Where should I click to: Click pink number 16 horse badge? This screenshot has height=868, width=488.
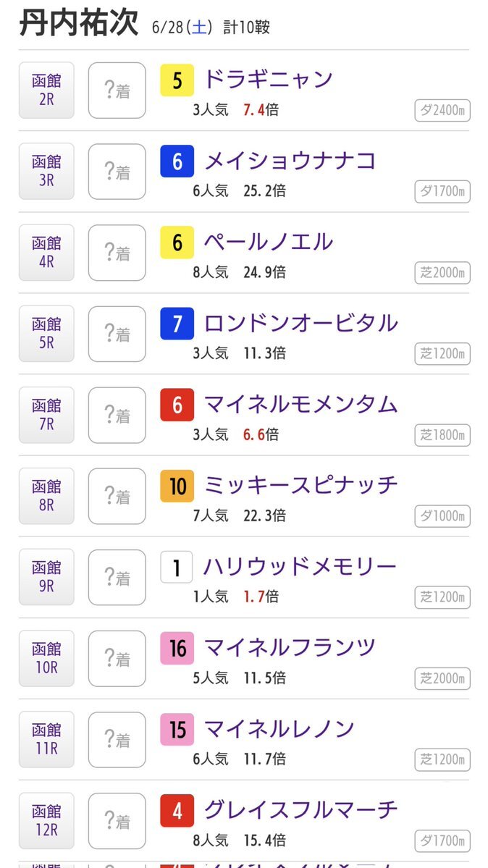177,648
